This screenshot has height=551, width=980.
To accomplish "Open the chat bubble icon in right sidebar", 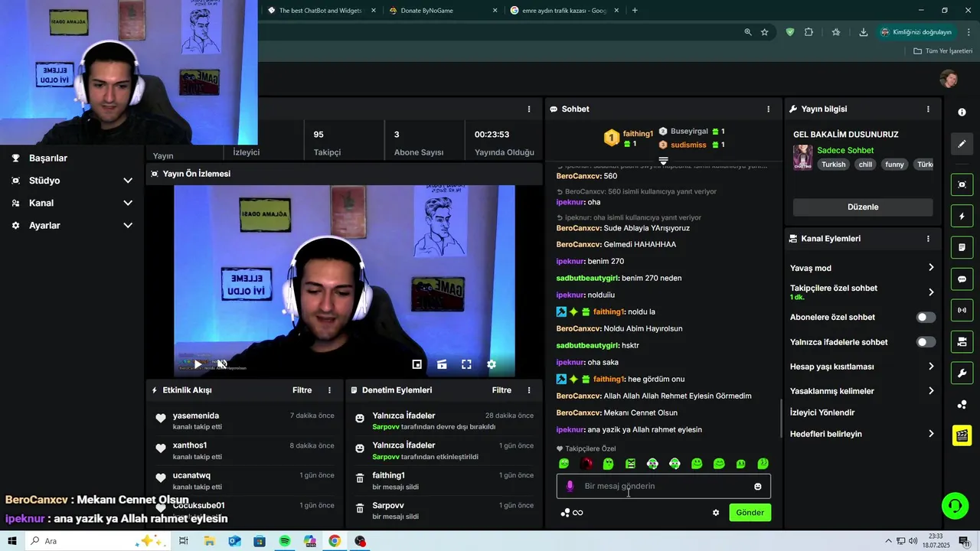I will [962, 279].
